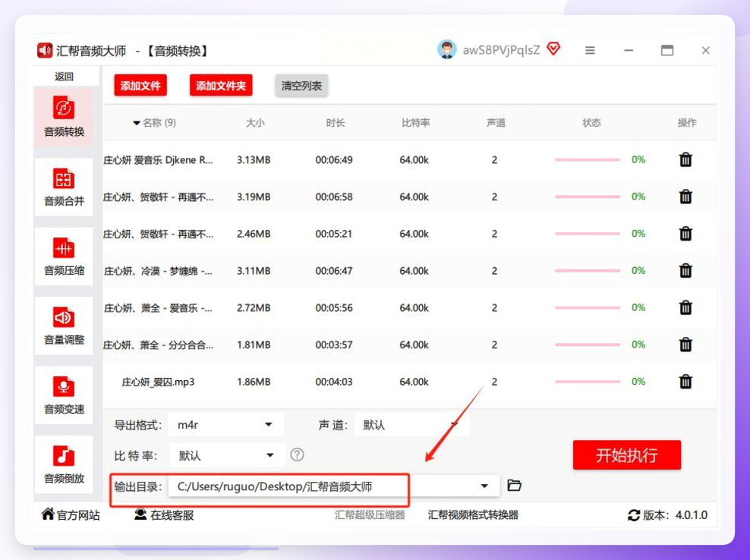Select duration 00:06:58 cell
The height and width of the screenshot is (560, 750).
pyautogui.click(x=334, y=197)
